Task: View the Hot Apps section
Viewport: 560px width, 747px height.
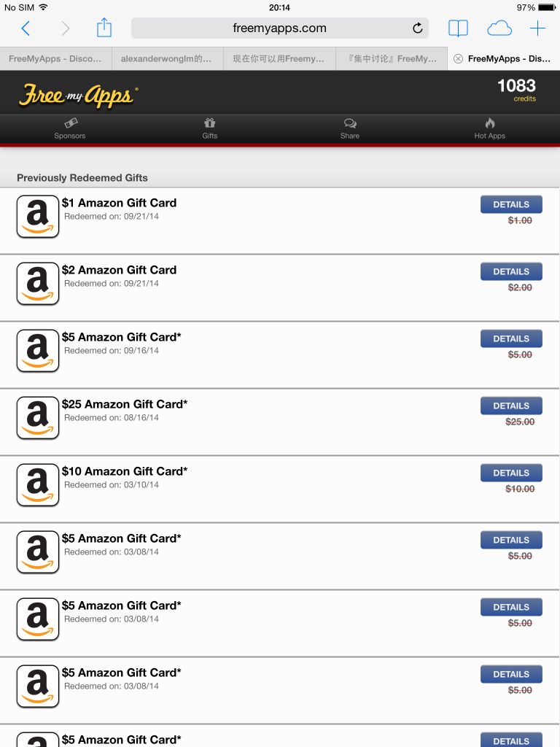Action: point(489,128)
